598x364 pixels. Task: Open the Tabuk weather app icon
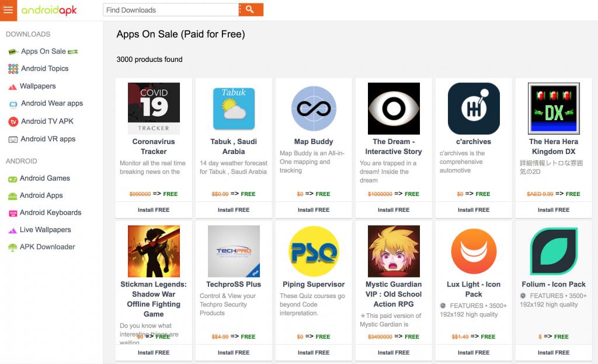pyautogui.click(x=234, y=108)
